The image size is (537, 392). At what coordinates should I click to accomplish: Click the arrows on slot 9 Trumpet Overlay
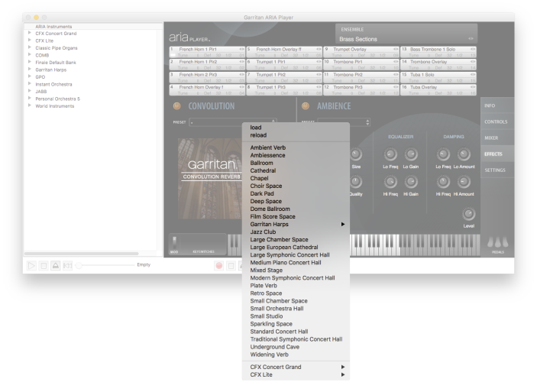point(396,50)
